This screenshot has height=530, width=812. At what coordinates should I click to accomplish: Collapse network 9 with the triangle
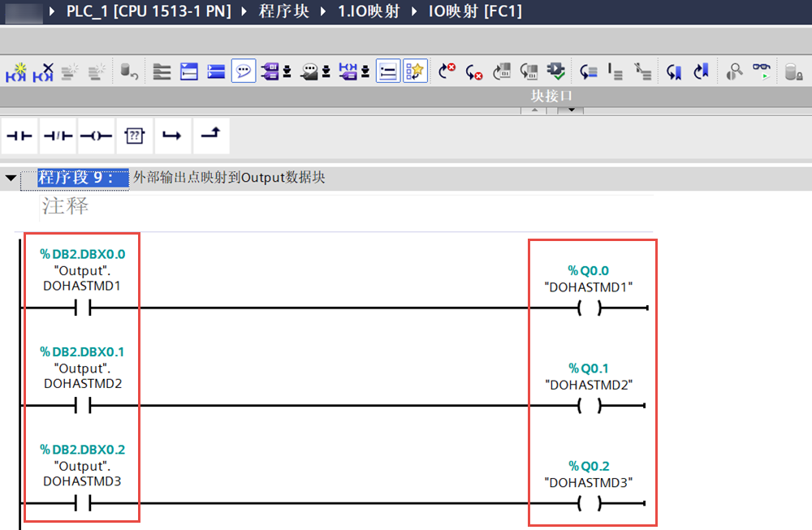click(11, 179)
